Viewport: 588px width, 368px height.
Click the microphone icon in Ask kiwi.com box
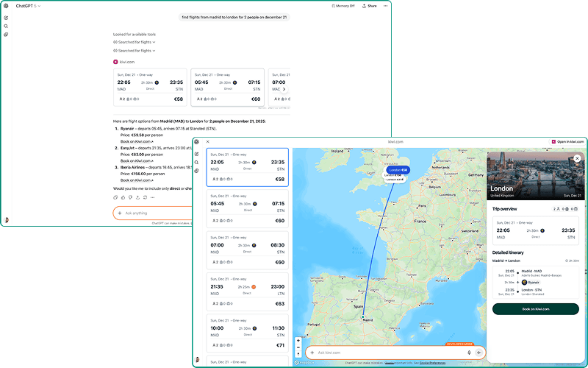469,353
